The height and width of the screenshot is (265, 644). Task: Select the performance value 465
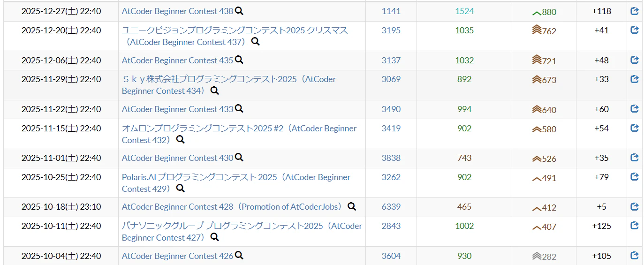point(464,206)
